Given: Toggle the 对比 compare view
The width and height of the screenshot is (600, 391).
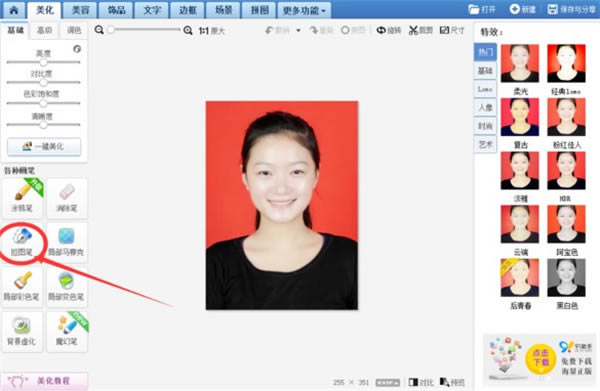Looking at the screenshot, I should click(421, 382).
